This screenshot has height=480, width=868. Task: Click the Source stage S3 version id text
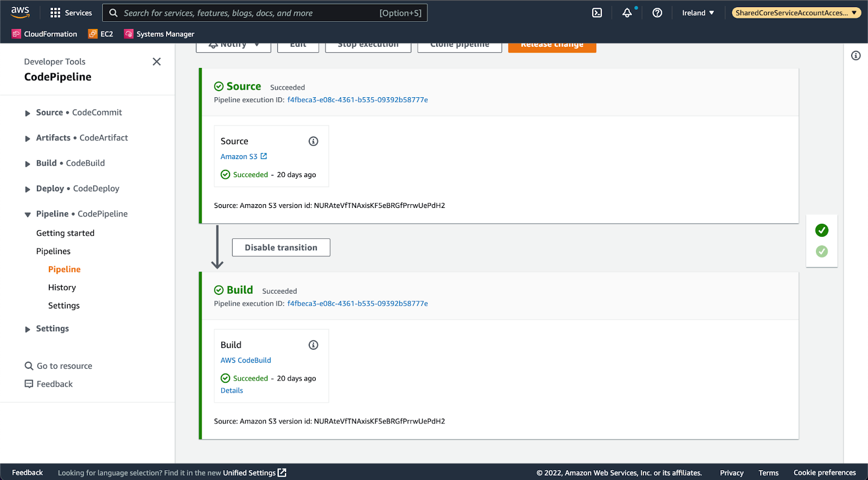[329, 206]
